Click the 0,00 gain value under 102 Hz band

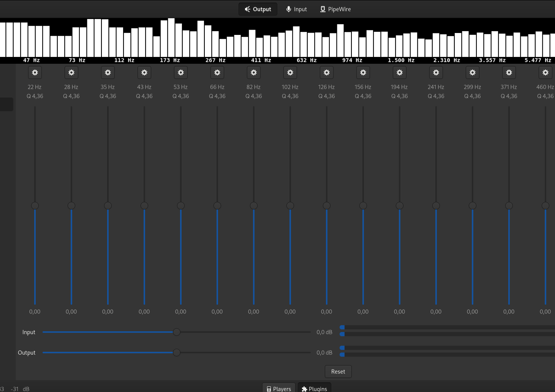[290, 312]
